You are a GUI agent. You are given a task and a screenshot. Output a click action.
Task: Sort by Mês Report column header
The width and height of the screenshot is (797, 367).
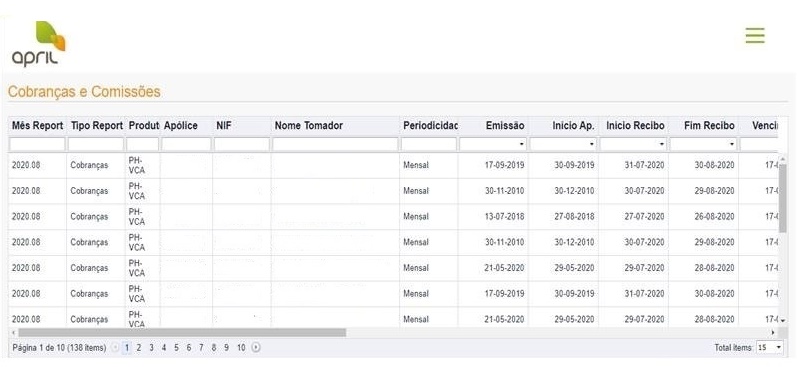coord(38,126)
